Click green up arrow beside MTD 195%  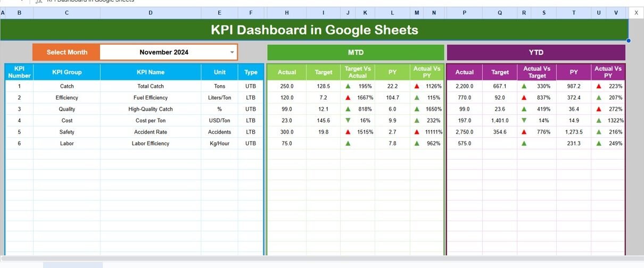pos(348,86)
